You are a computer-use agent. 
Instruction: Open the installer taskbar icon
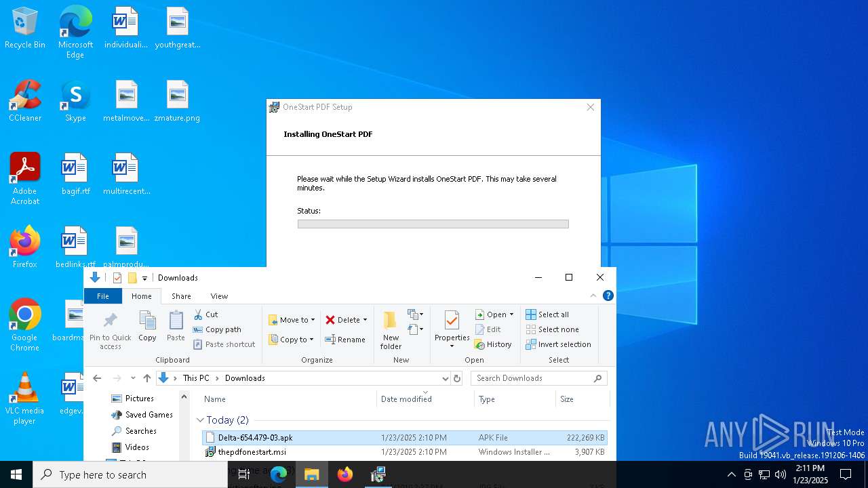378,474
